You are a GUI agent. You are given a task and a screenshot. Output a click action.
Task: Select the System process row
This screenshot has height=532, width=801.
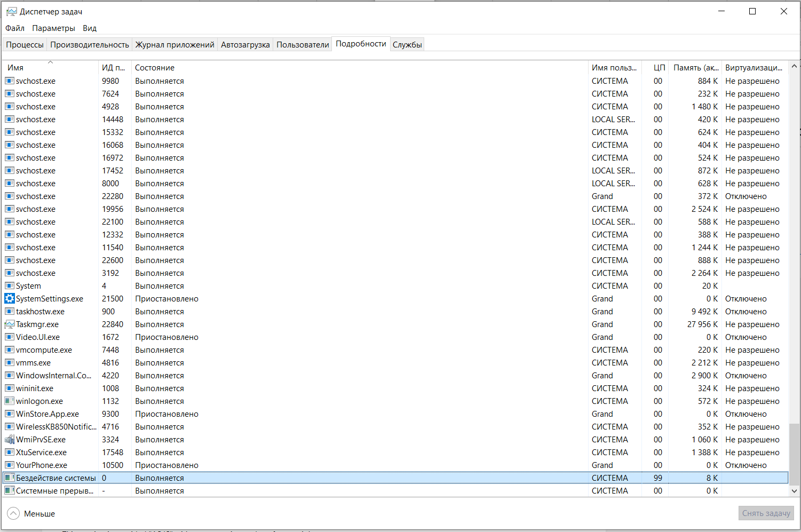click(x=395, y=286)
